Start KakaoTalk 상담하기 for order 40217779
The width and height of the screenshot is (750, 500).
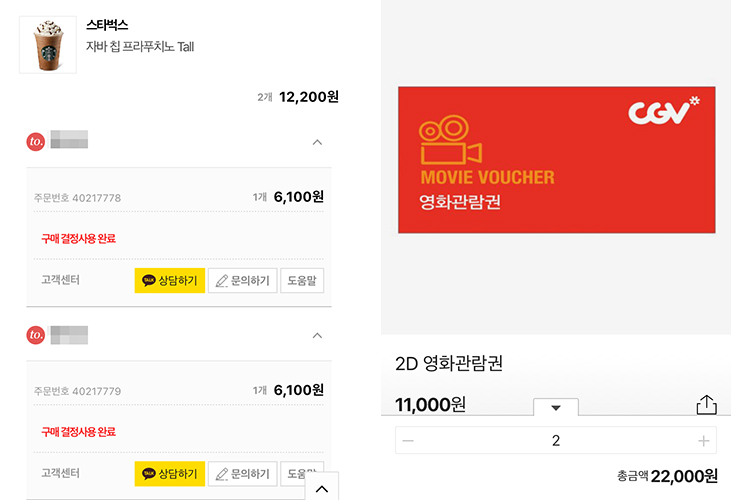click(170, 474)
